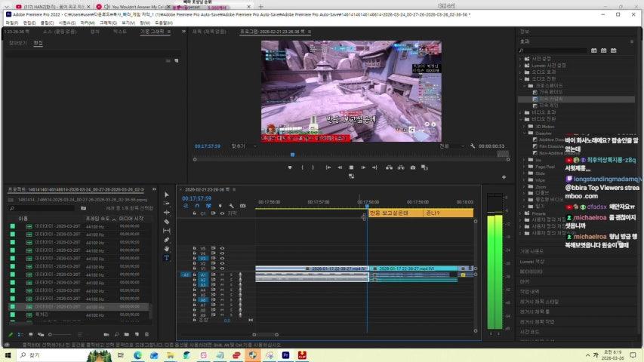Click the Stop button in Program monitor
Image resolution: width=644 pixels, height=362 pixels.
351,167
